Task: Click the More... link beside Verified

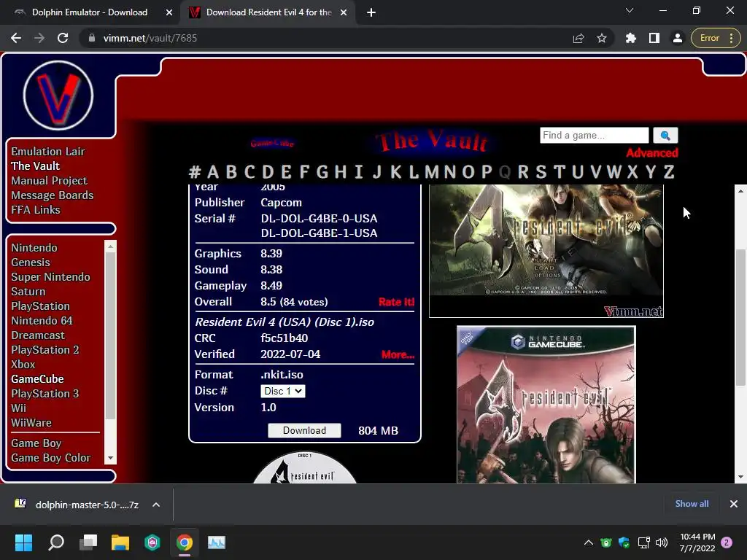Action: [398, 354]
